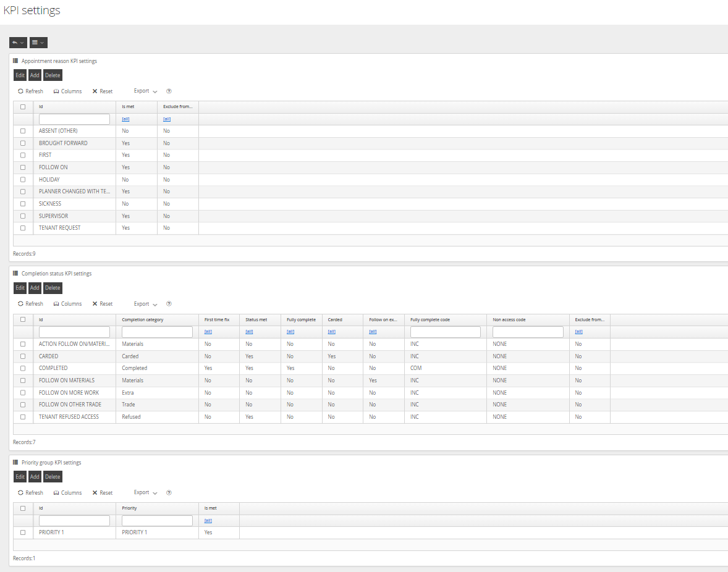This screenshot has height=572, width=728.
Task: Click Add in Appointment reason section
Action: coord(35,75)
